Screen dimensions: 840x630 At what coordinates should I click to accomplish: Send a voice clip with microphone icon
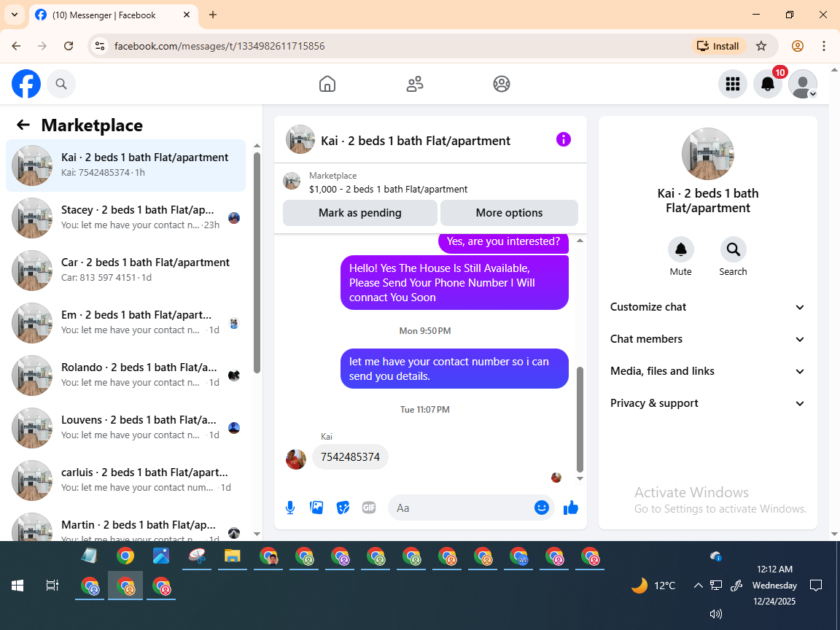click(x=289, y=507)
